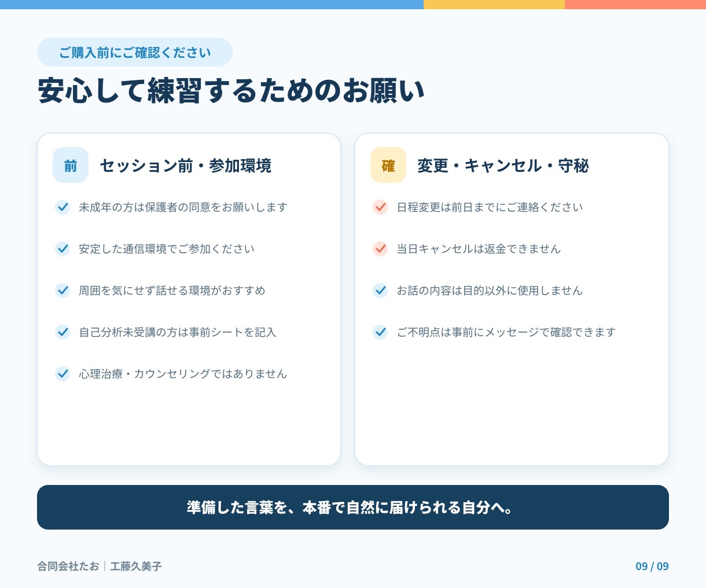
Task: Click text 周囲を気にせず話せる環境がおすすめ
Action: point(172,291)
